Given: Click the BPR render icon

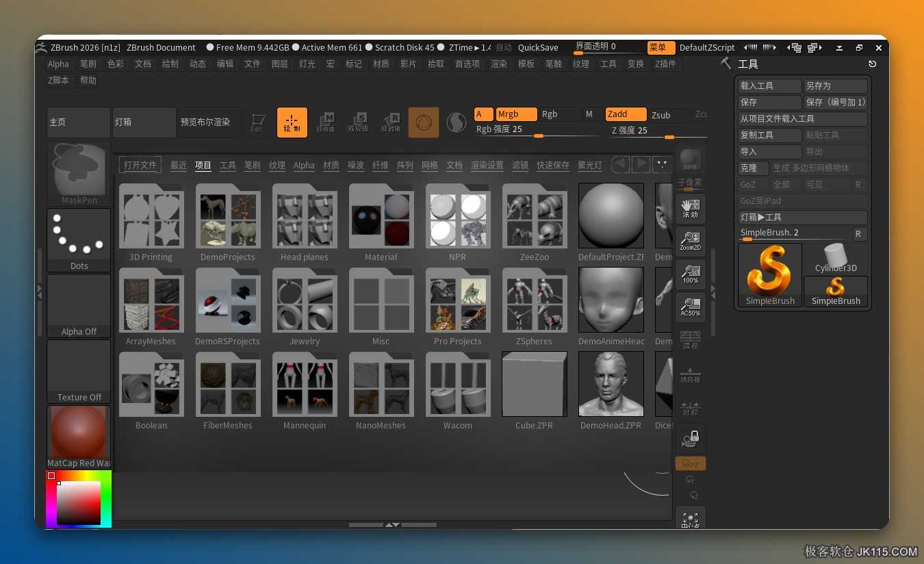Looking at the screenshot, I should coord(691,159).
